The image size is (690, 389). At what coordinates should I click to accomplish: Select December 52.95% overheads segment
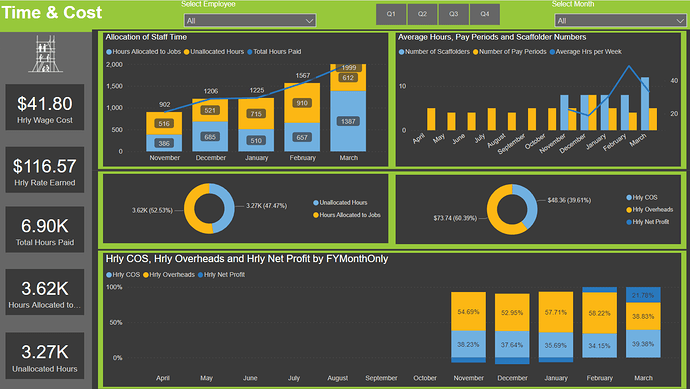coord(512,312)
